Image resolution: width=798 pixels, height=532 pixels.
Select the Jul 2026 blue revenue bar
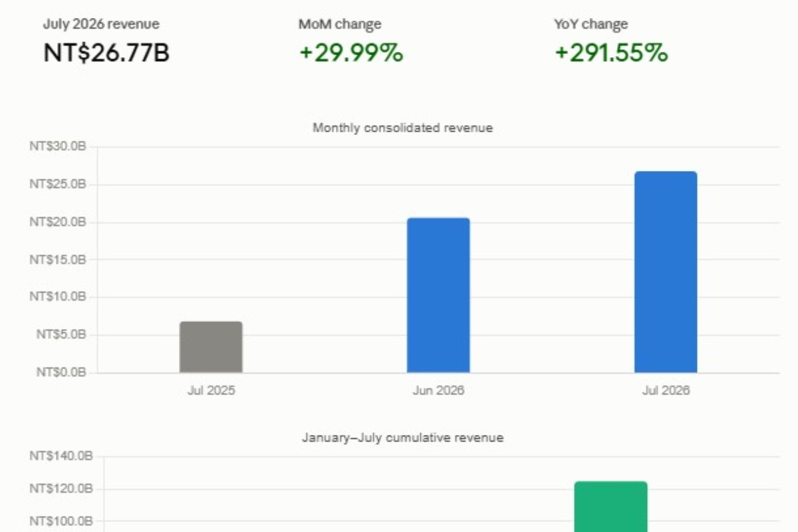(x=666, y=272)
